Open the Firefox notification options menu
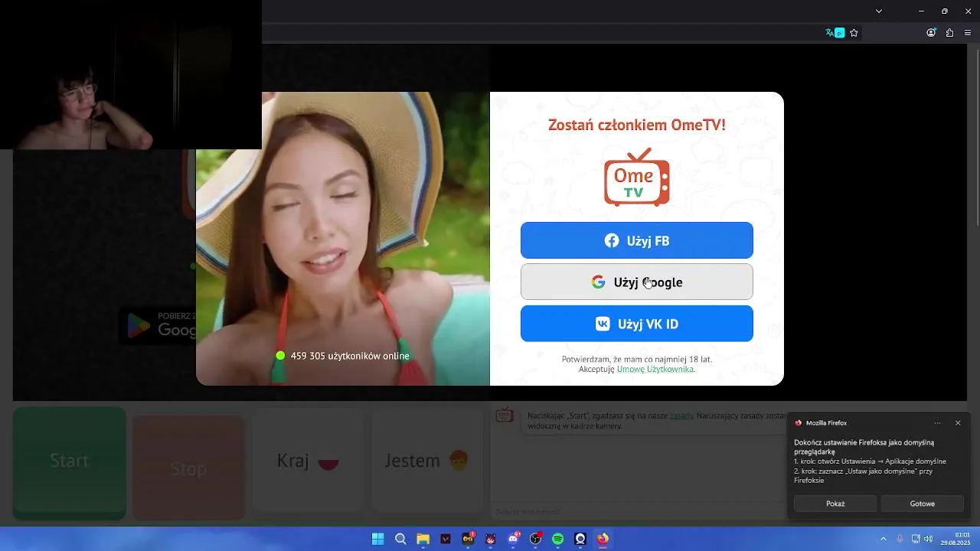The height and width of the screenshot is (551, 980). [x=937, y=422]
